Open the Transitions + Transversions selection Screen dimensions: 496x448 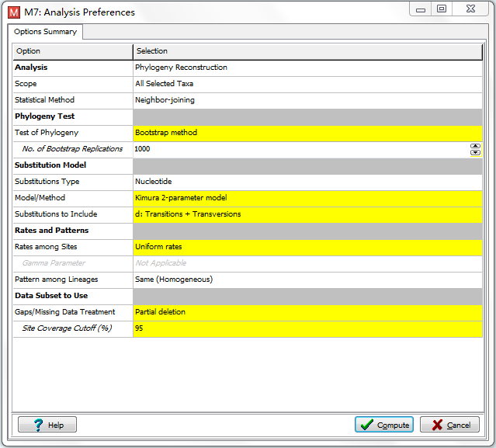(307, 214)
